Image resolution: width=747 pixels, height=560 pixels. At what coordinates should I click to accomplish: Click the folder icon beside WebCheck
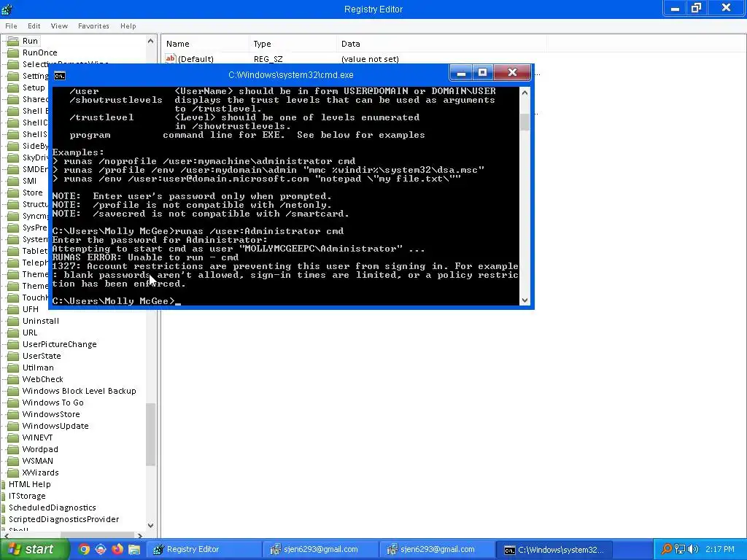(13, 379)
